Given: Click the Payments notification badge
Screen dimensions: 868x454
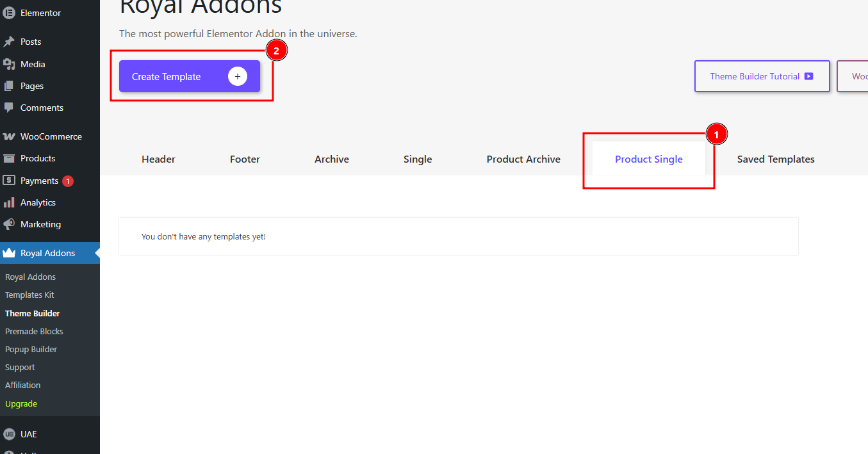Looking at the screenshot, I should (68, 181).
